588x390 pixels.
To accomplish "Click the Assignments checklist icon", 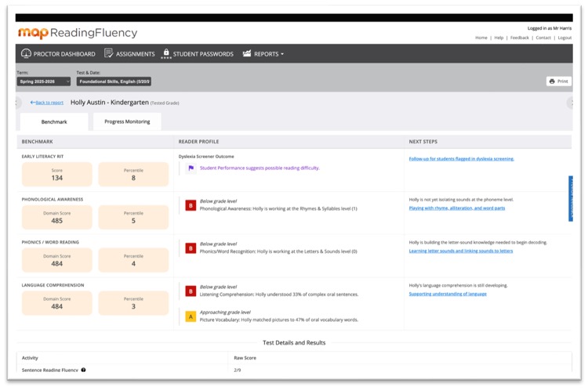I will click(x=108, y=53).
